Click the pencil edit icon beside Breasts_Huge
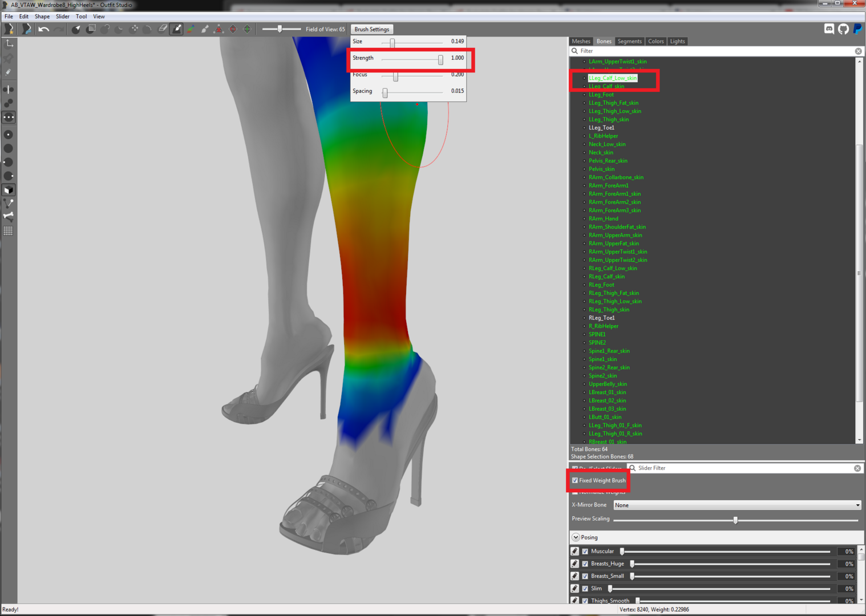The width and height of the screenshot is (866, 616). (x=575, y=564)
